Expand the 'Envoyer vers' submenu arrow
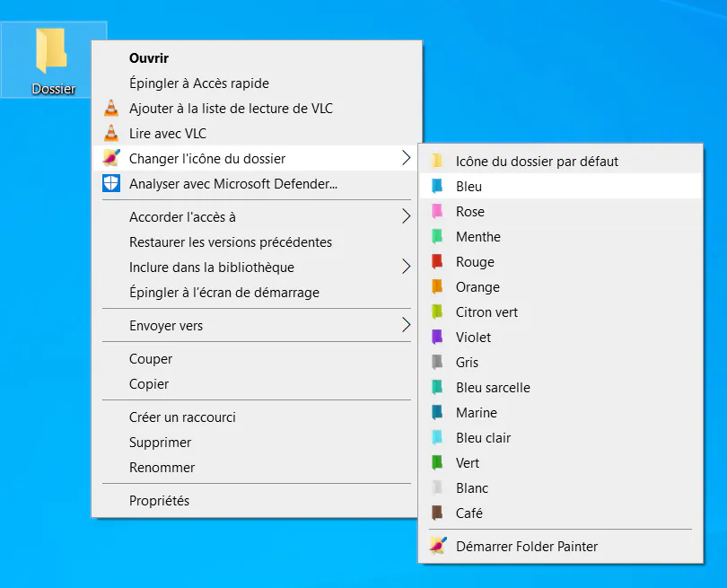 [x=407, y=325]
